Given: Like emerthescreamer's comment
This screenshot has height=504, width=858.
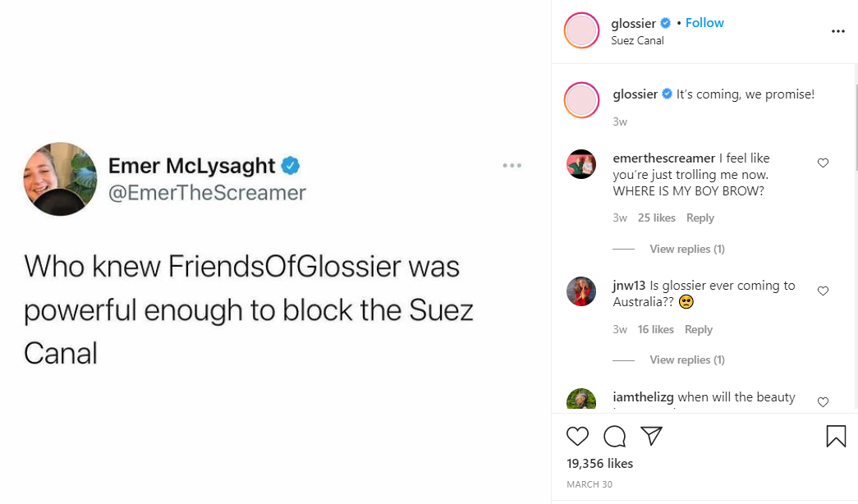Looking at the screenshot, I should click(x=823, y=163).
